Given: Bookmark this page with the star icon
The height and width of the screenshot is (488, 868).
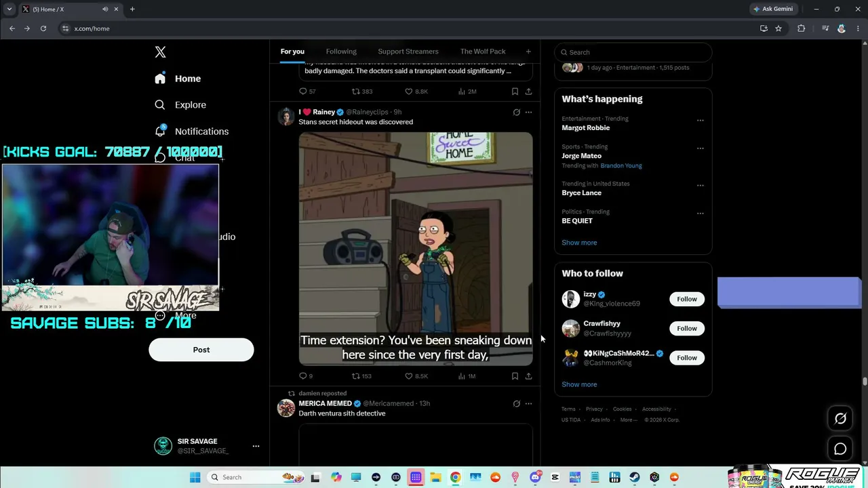Looking at the screenshot, I should pos(778,28).
